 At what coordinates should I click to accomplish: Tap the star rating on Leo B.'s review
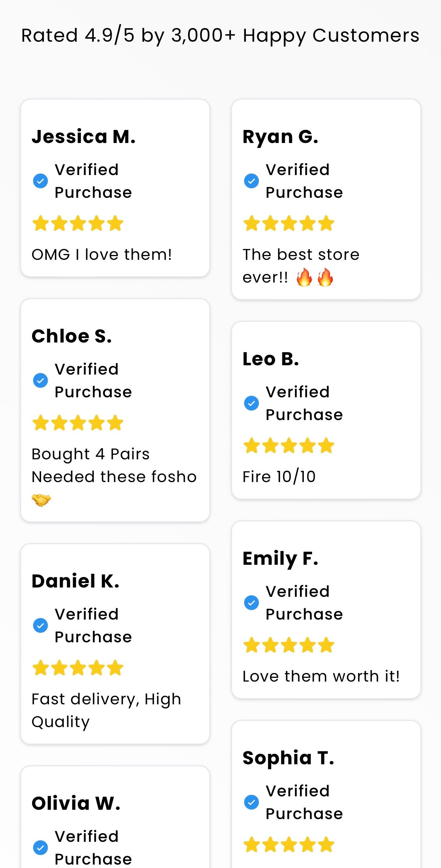(x=289, y=446)
